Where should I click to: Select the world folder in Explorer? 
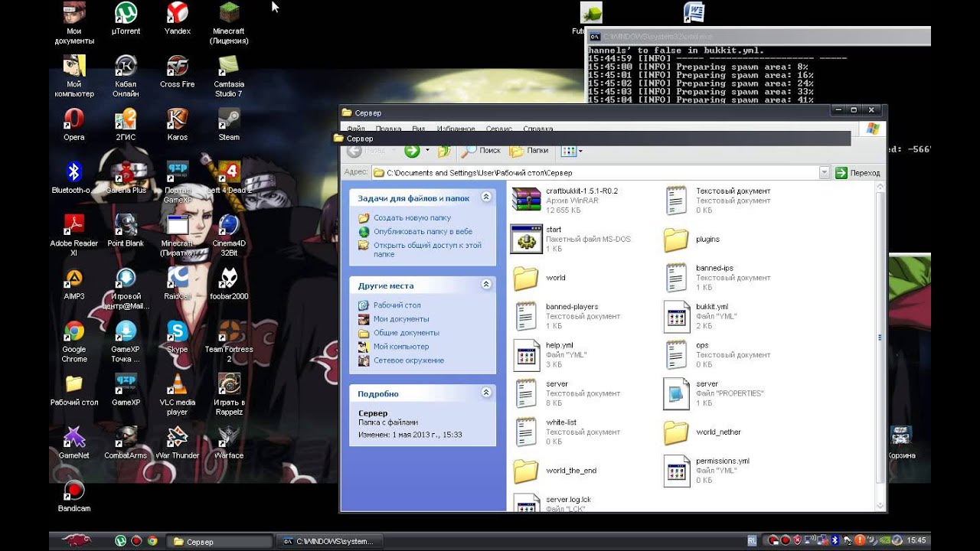539,278
